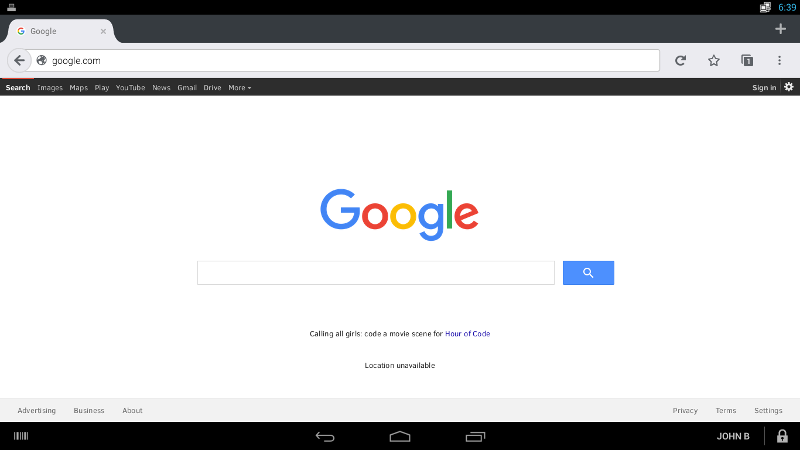Open the Hour of Code link
This screenshot has height=450, width=800.
point(467,334)
